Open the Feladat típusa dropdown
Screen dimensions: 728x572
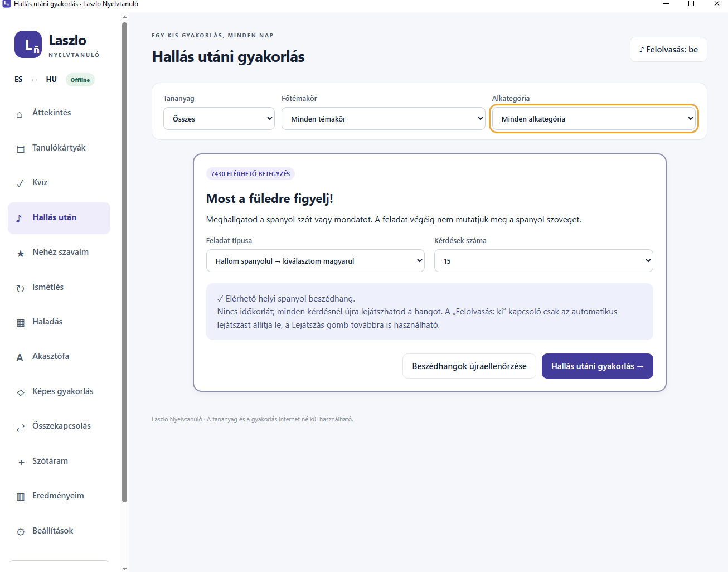click(316, 261)
